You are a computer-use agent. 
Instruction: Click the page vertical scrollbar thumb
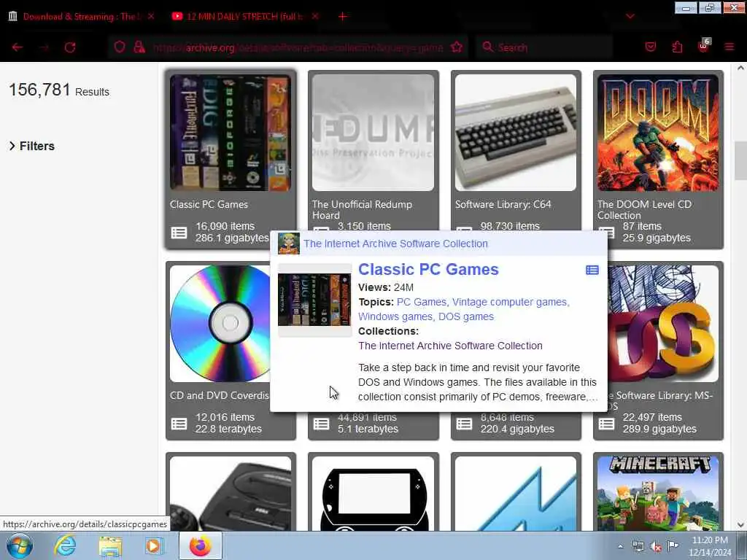pos(740,160)
